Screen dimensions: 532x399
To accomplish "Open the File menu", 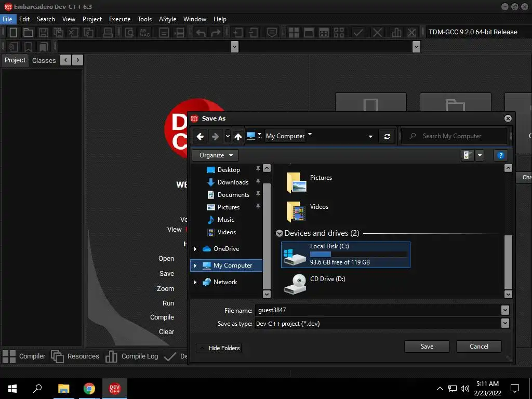I will point(7,19).
